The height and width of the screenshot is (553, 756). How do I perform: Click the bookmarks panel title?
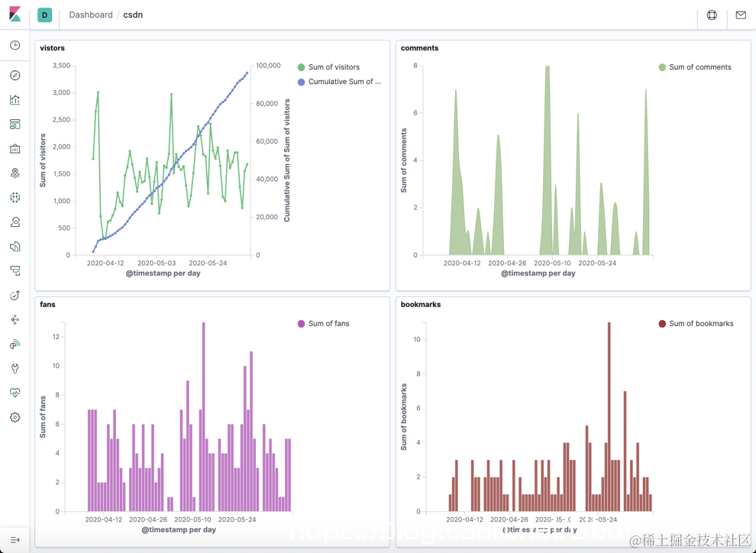point(421,305)
